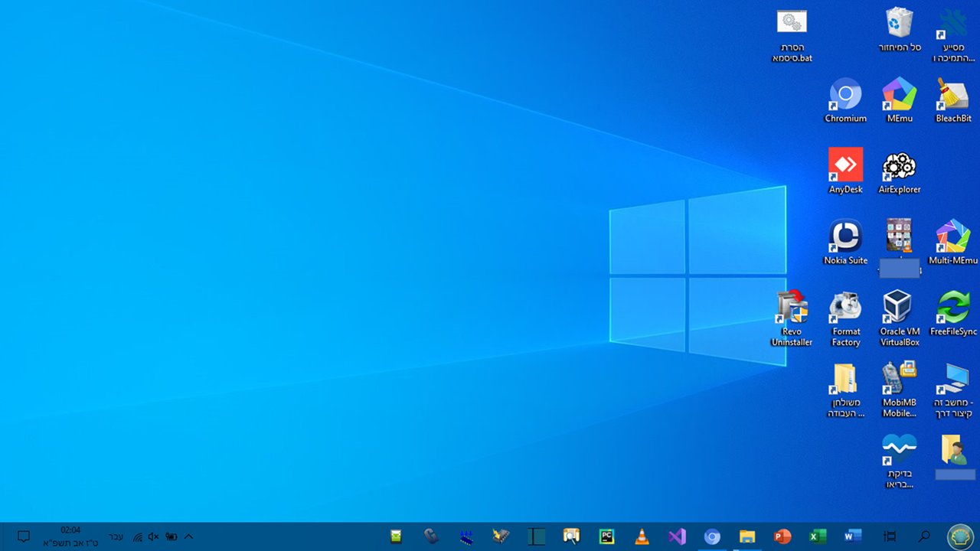The width and height of the screenshot is (980, 551).
Task: Select the Revo Uninstaller desktop icon
Action: [x=792, y=318]
